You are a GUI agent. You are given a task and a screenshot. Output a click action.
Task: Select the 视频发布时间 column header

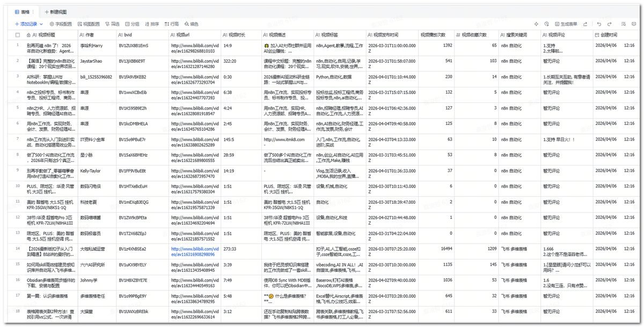(392, 35)
